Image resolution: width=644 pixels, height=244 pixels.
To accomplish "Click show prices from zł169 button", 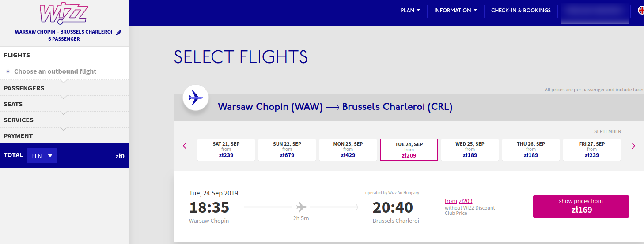I will (581, 206).
